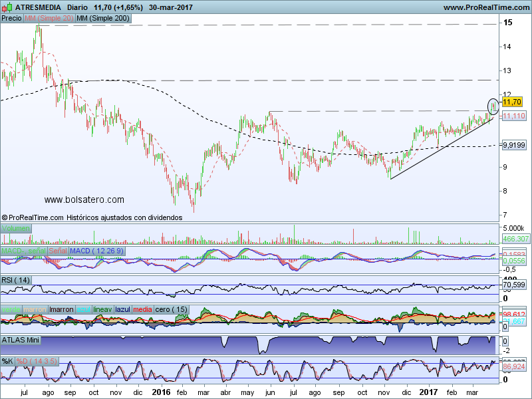
Task: Select the Precio label tab
Action: 11,19
